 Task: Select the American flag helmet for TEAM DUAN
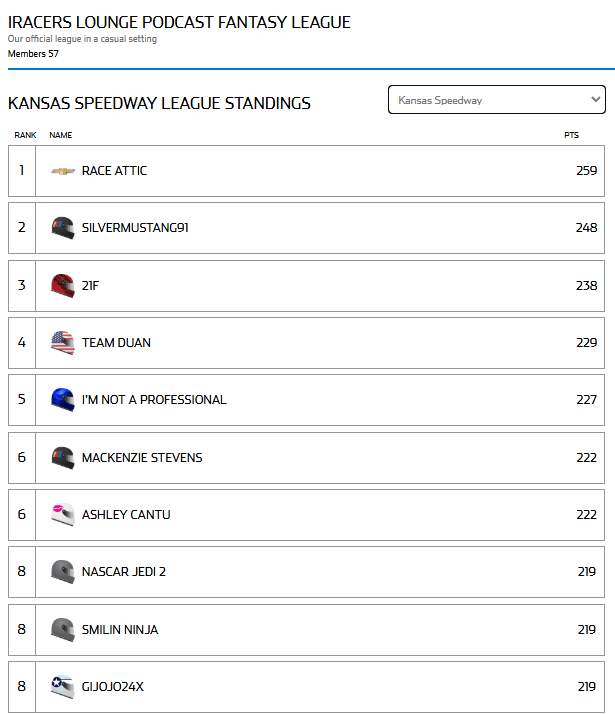tap(63, 342)
